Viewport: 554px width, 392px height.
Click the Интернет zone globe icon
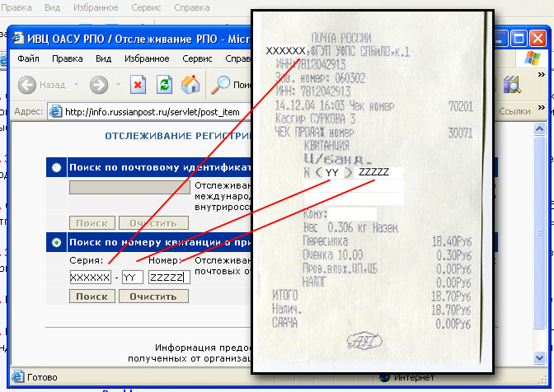point(384,378)
